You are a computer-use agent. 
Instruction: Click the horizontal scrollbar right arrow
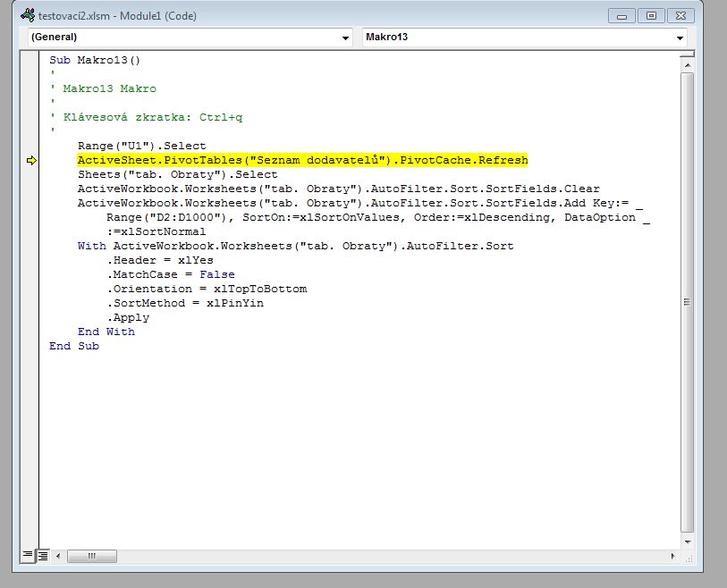(x=672, y=555)
